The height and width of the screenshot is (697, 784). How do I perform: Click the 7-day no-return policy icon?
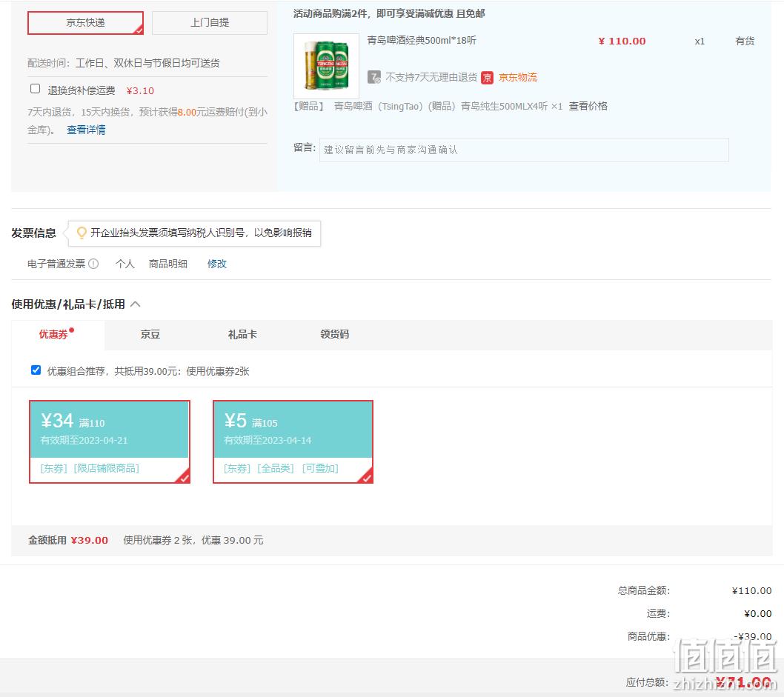tap(374, 78)
